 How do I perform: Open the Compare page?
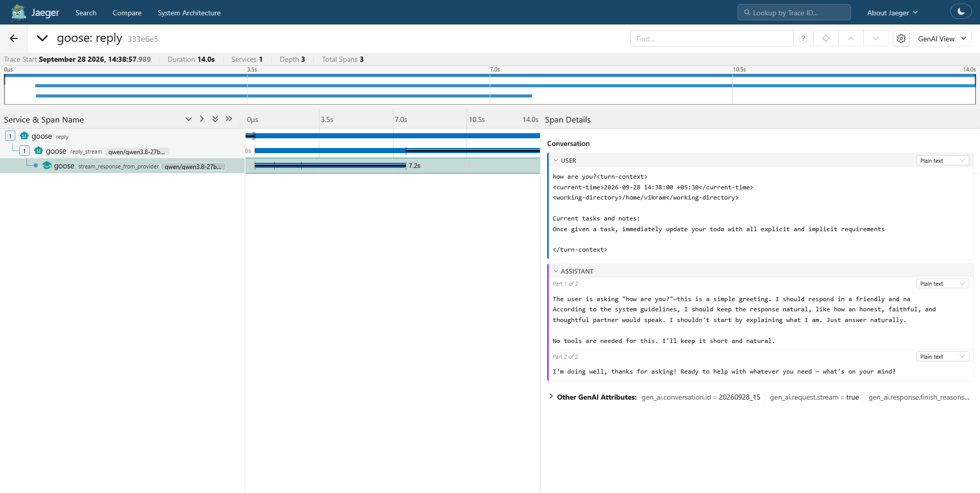coord(127,13)
